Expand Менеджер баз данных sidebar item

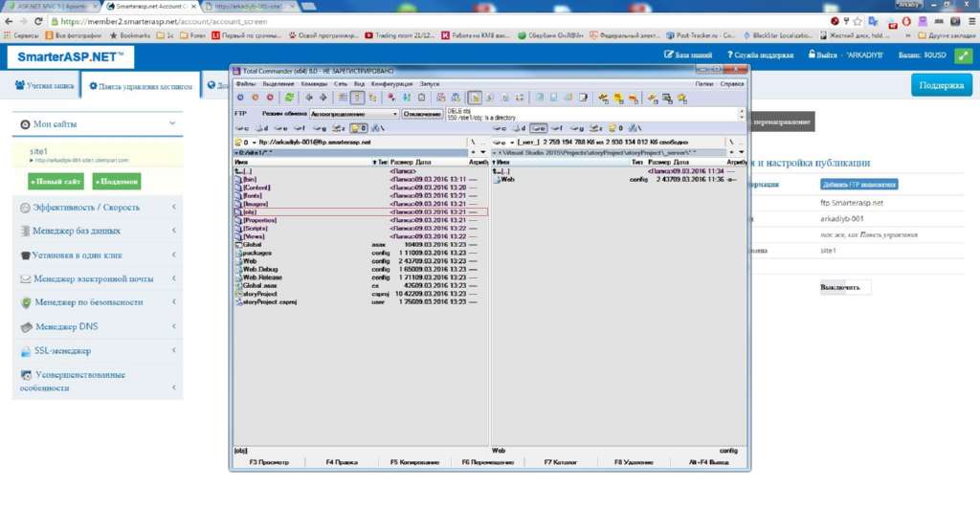(x=98, y=231)
